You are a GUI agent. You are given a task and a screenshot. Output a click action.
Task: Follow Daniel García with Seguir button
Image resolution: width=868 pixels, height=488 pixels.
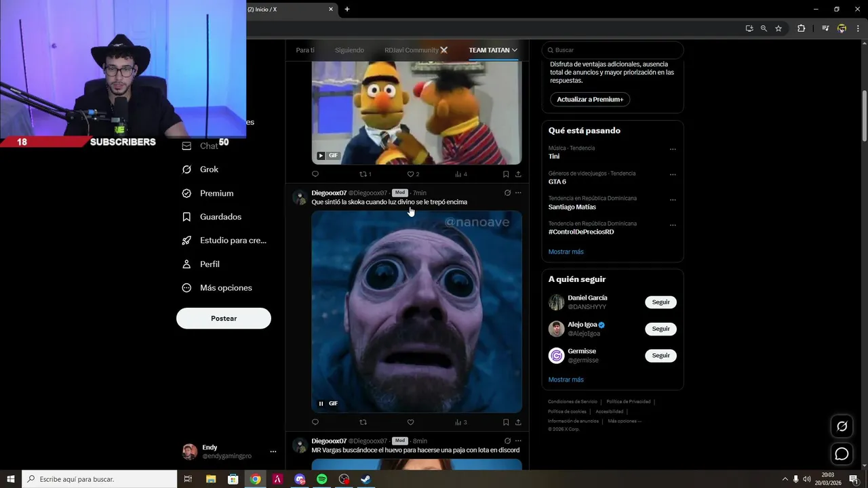[660, 302]
